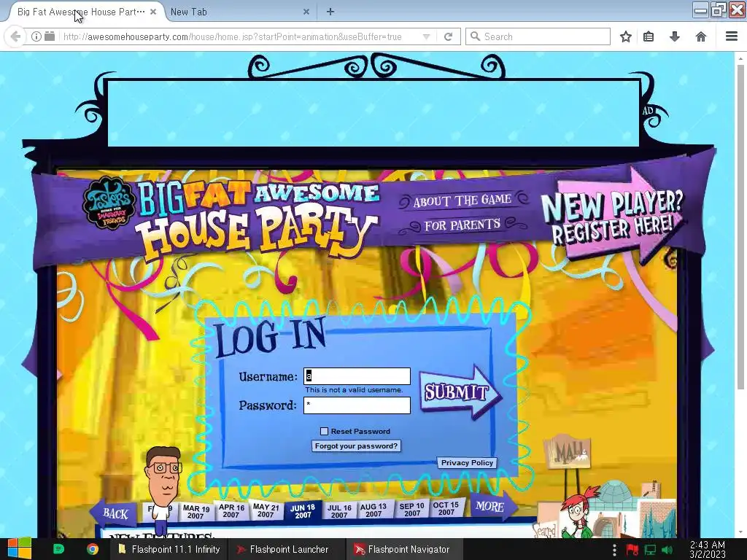Open the Windows Start button
The image size is (747, 560).
[19, 549]
